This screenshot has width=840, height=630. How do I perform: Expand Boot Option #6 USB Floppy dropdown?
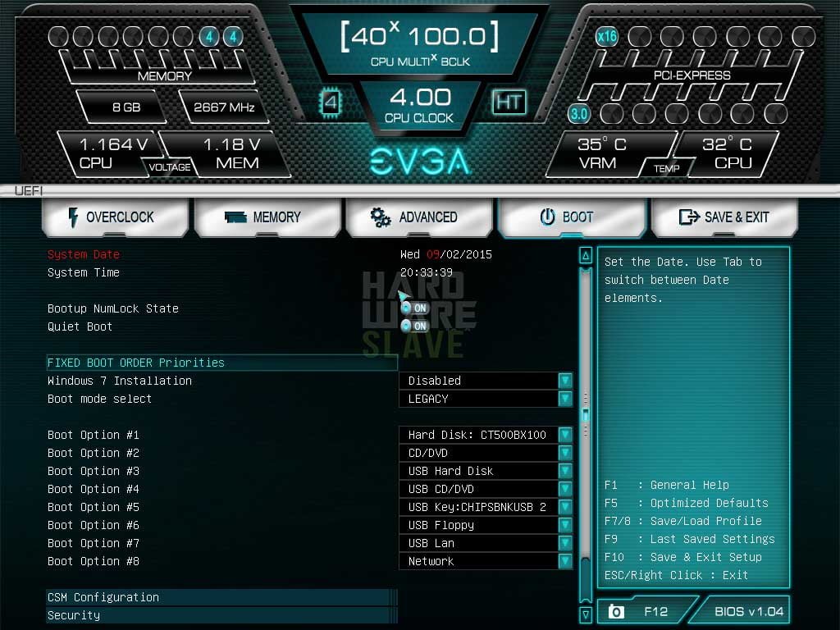tap(486, 525)
